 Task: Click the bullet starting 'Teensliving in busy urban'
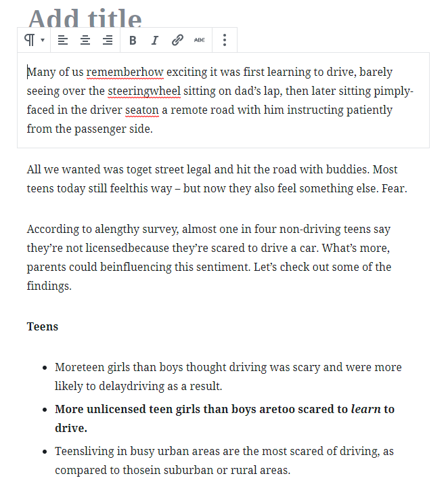point(224,460)
